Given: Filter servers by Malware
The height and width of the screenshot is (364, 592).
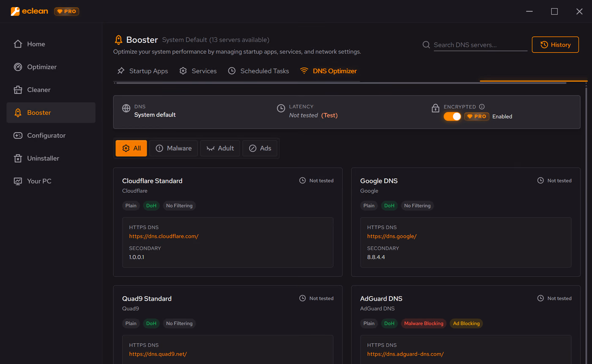Looking at the screenshot, I should (173, 148).
